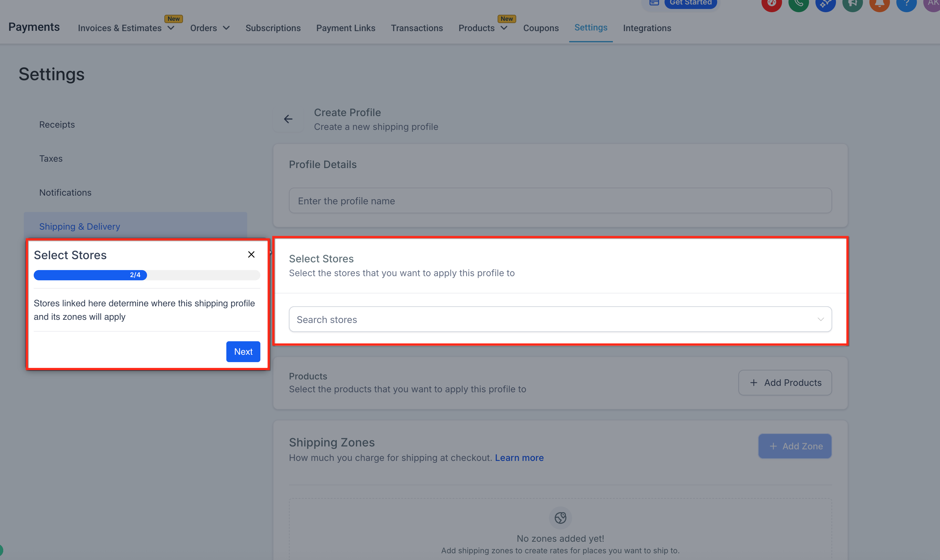Open the blue sparkle AI assistant icon
940x560 pixels.
point(825,4)
